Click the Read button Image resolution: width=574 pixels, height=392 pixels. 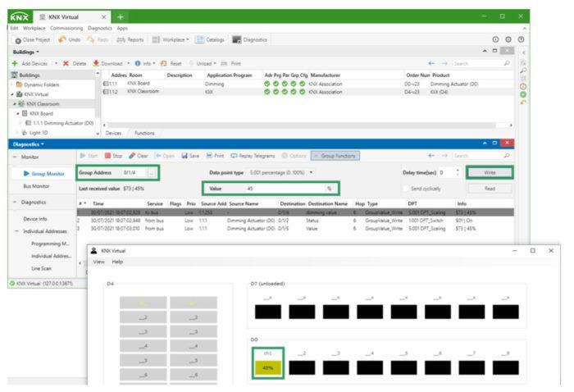point(490,189)
